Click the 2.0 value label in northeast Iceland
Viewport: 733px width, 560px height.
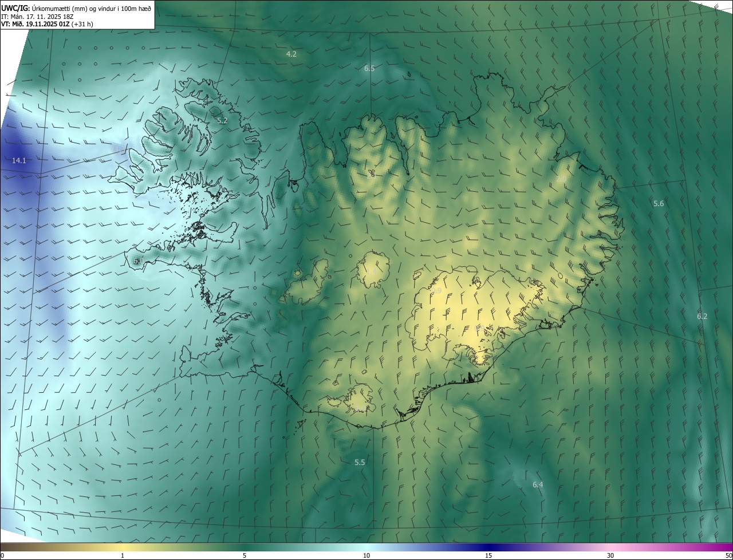(x=561, y=179)
